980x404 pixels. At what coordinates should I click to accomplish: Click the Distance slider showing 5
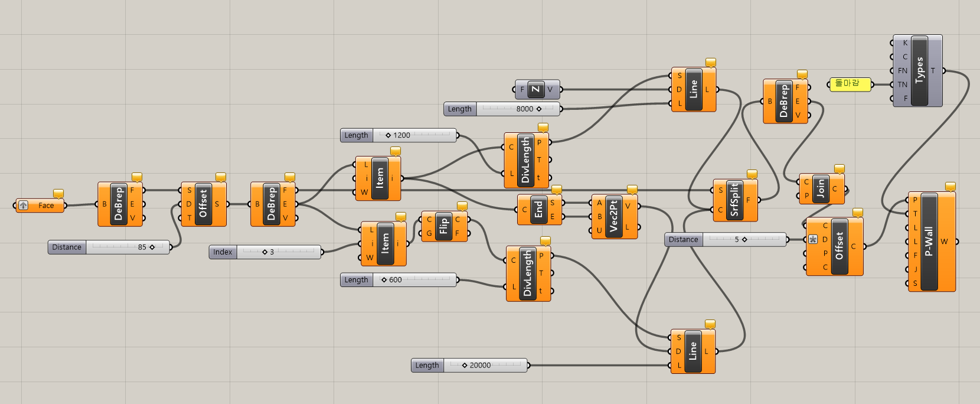click(x=743, y=240)
